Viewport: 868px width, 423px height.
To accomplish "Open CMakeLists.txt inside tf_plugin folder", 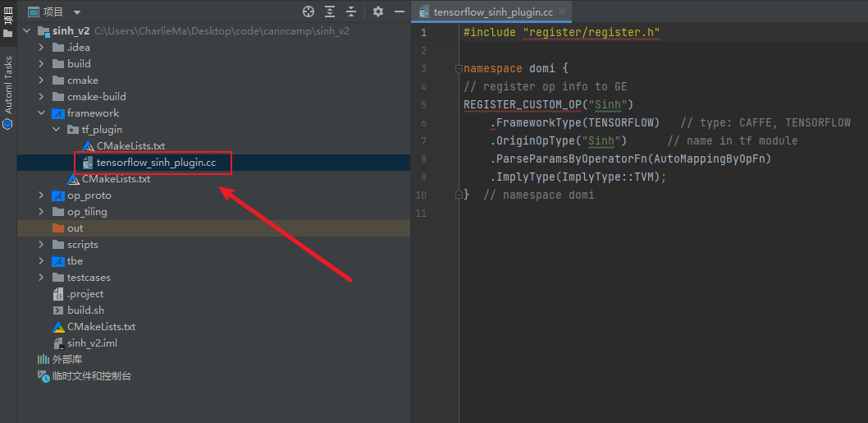I will 213,146.
